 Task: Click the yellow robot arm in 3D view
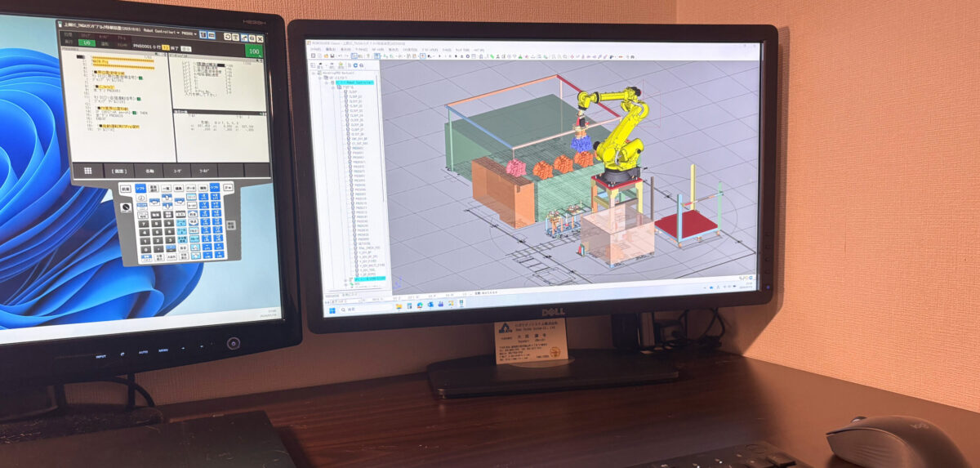tap(619, 131)
